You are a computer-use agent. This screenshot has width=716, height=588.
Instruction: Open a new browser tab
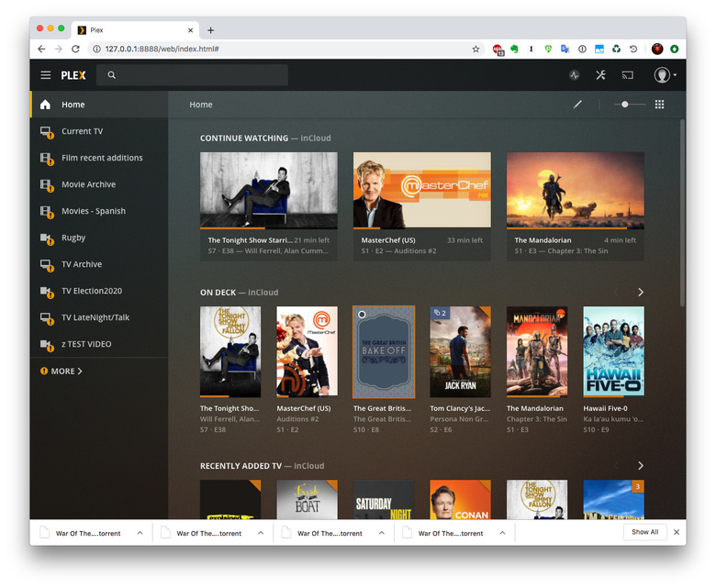210,30
